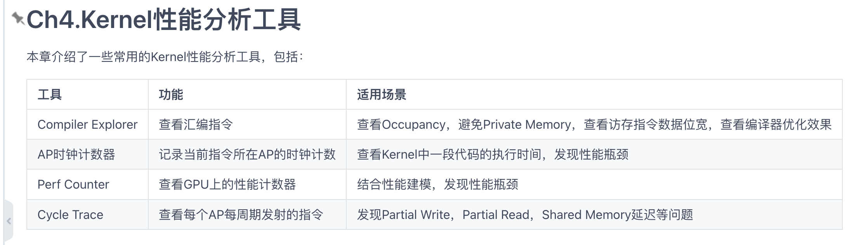Click the 结合性能建模，发现性能瓶颈 cell
The image size is (868, 245).
(437, 184)
